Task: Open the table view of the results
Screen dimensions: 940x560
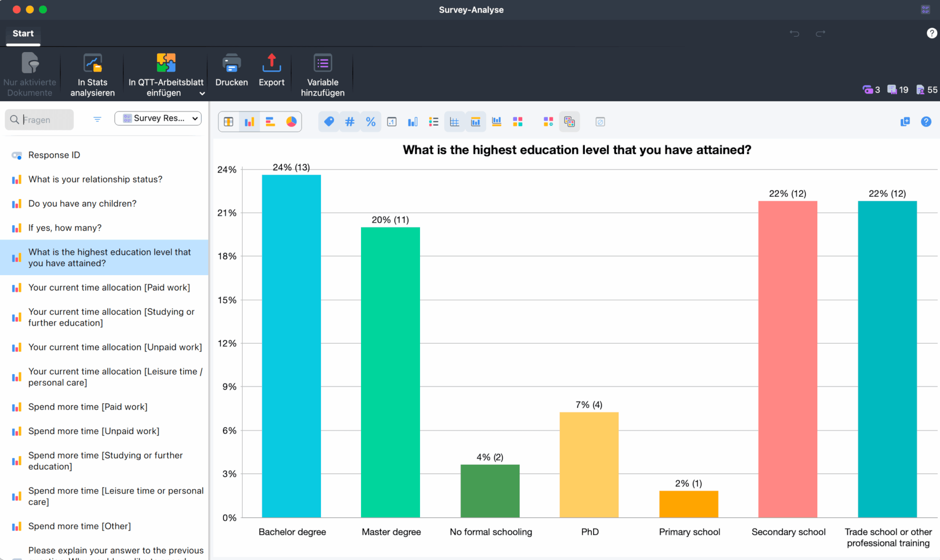Action: point(229,121)
